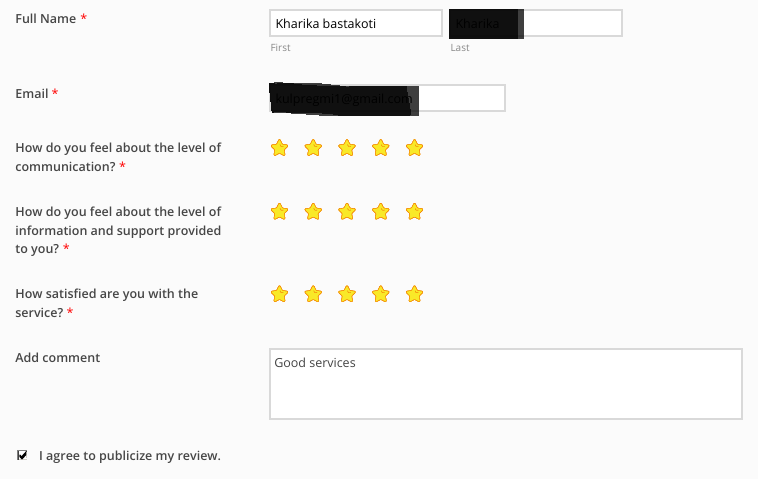The image size is (758, 479).
Task: Set communication rating to three stars
Action: [347, 148]
